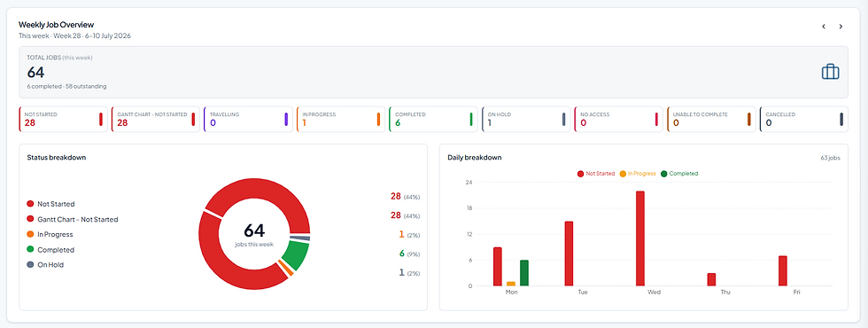Click the 'Daily breakdown' panel title
Screen dimensions: 868x328
pos(475,158)
